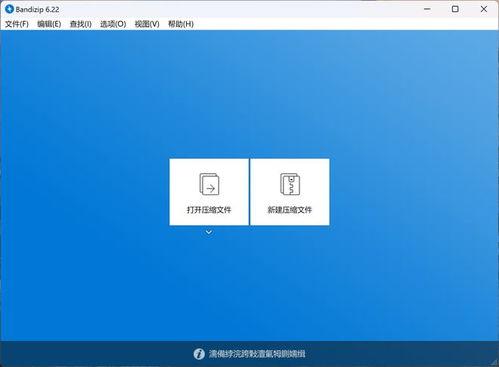Click the info icon in bottom bar

tap(199, 354)
